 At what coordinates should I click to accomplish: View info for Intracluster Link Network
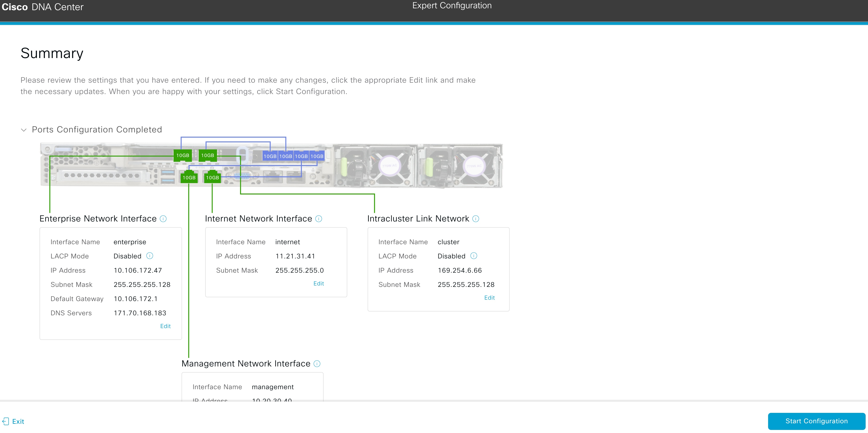[x=476, y=219]
